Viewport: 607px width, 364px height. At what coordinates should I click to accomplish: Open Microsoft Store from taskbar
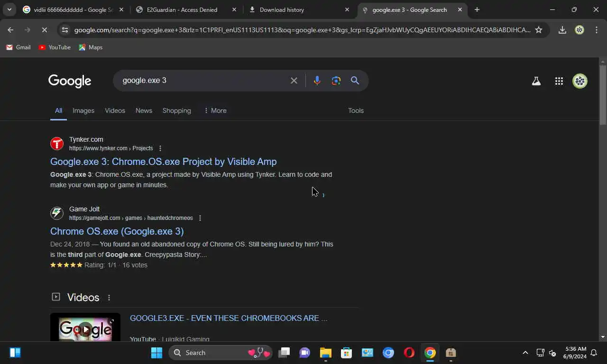[x=347, y=353]
